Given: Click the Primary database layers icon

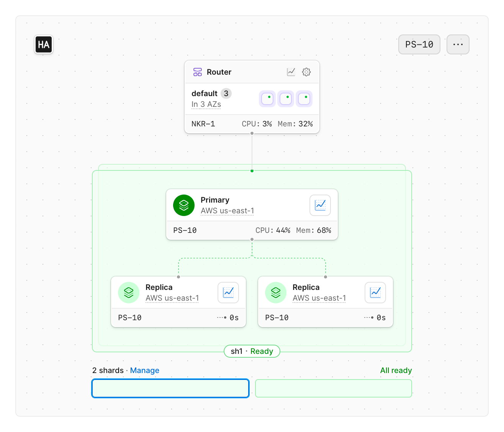Looking at the screenshot, I should 184,205.
